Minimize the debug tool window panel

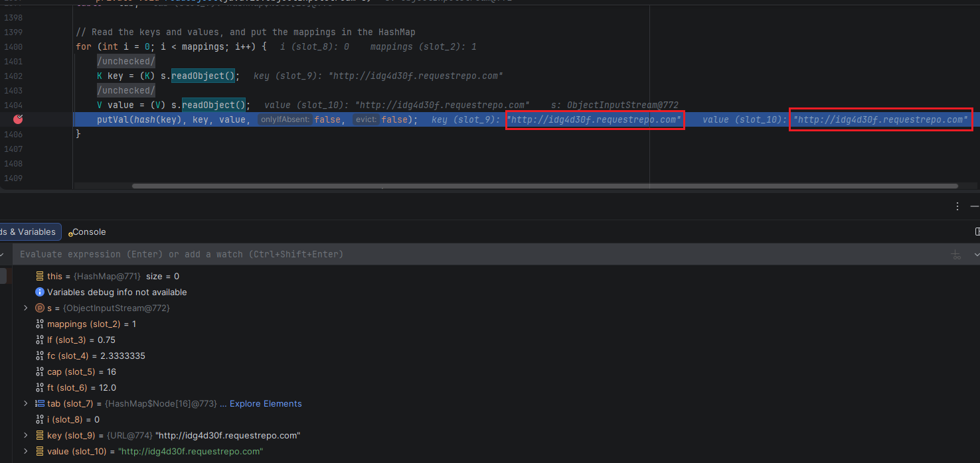coord(975,206)
